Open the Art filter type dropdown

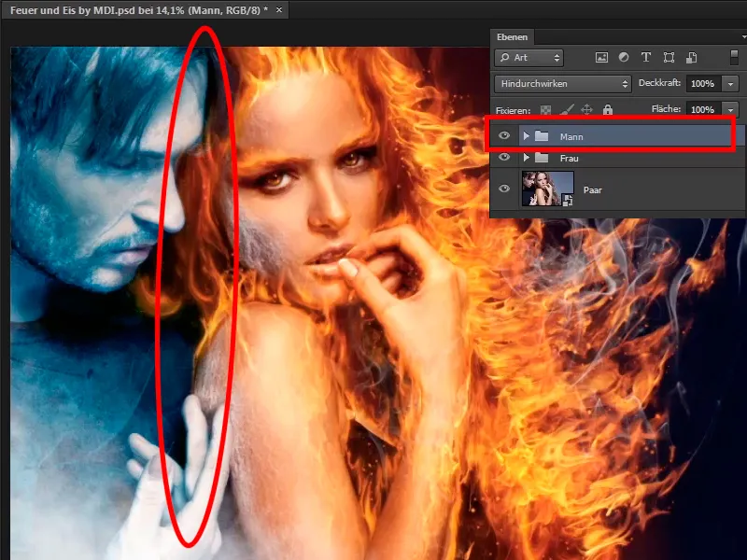point(529,58)
